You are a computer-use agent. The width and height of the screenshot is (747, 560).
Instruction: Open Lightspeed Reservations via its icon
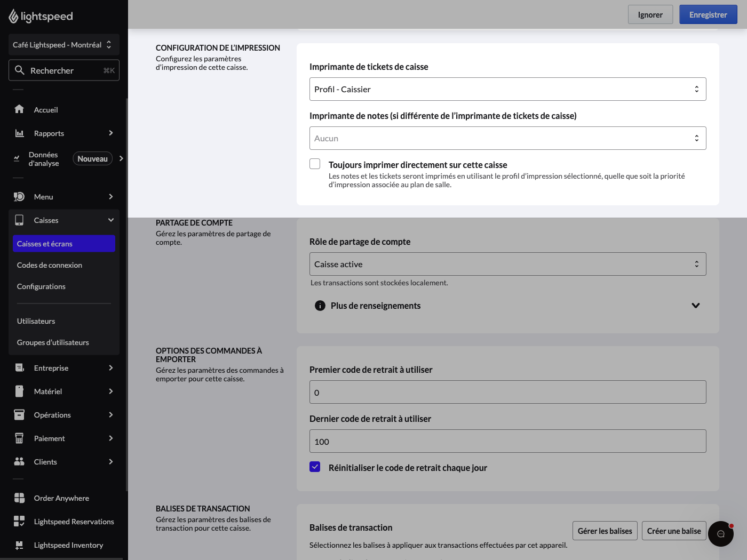click(19, 522)
